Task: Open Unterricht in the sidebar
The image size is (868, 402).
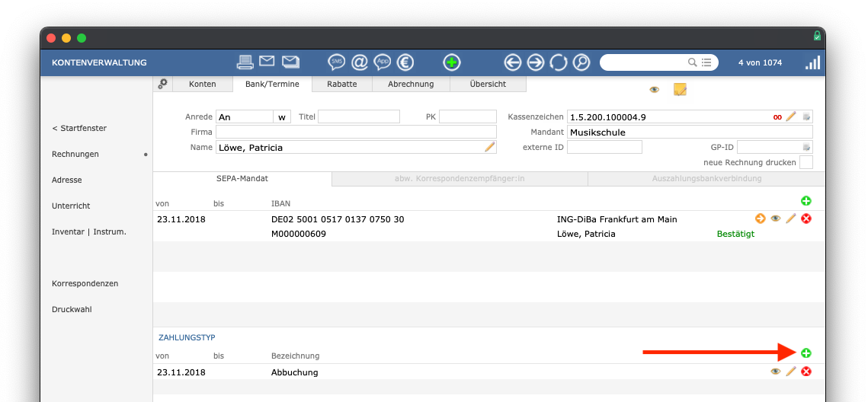Action: (x=71, y=206)
